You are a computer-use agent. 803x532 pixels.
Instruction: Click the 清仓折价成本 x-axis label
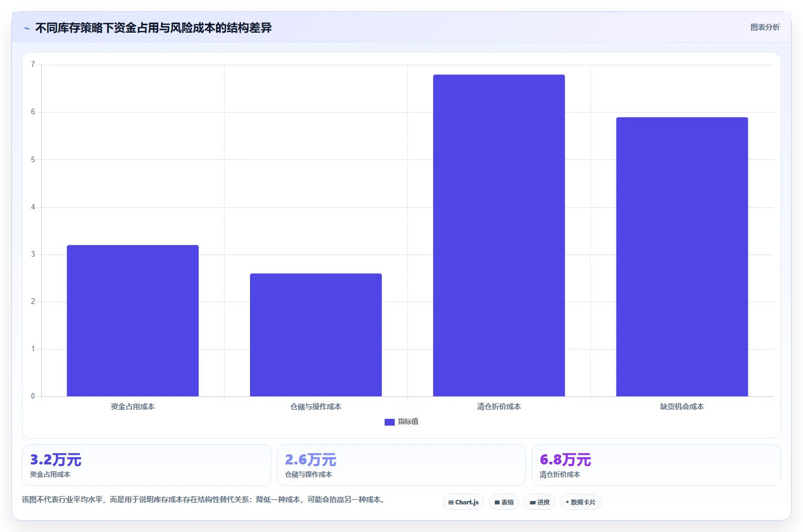pos(499,406)
